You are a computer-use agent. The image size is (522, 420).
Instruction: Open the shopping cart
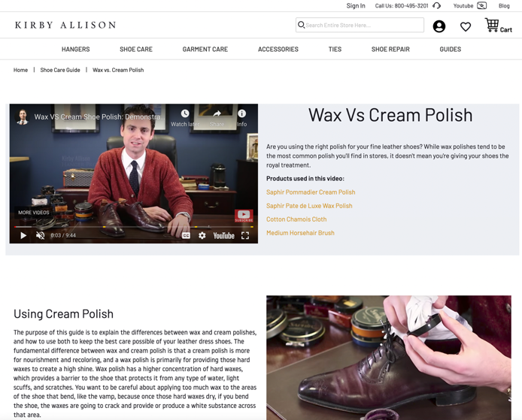[x=498, y=26]
